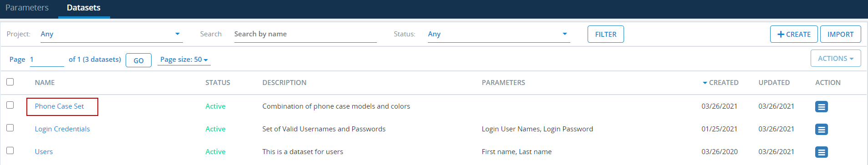Click the Import button
The height and width of the screenshot is (165, 868).
[841, 34]
